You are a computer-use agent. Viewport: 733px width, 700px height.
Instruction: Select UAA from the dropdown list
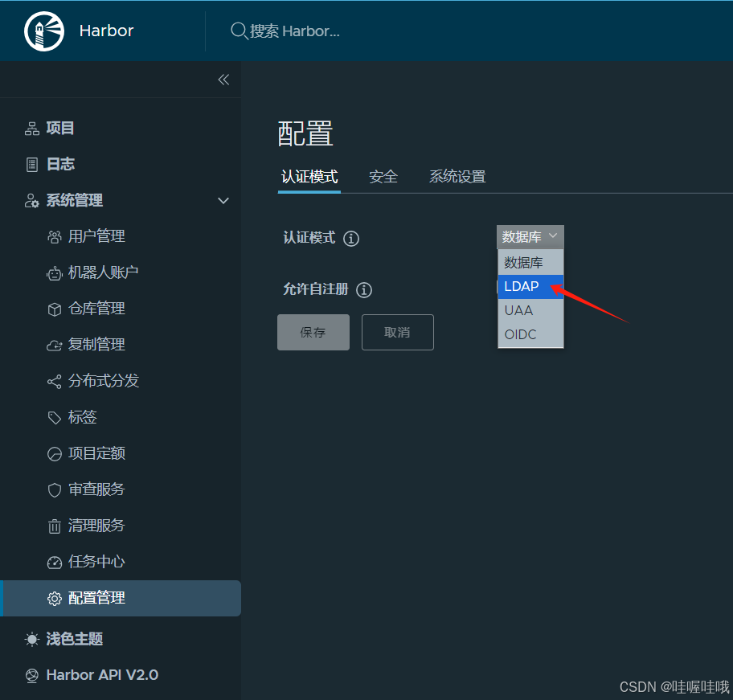click(x=530, y=310)
